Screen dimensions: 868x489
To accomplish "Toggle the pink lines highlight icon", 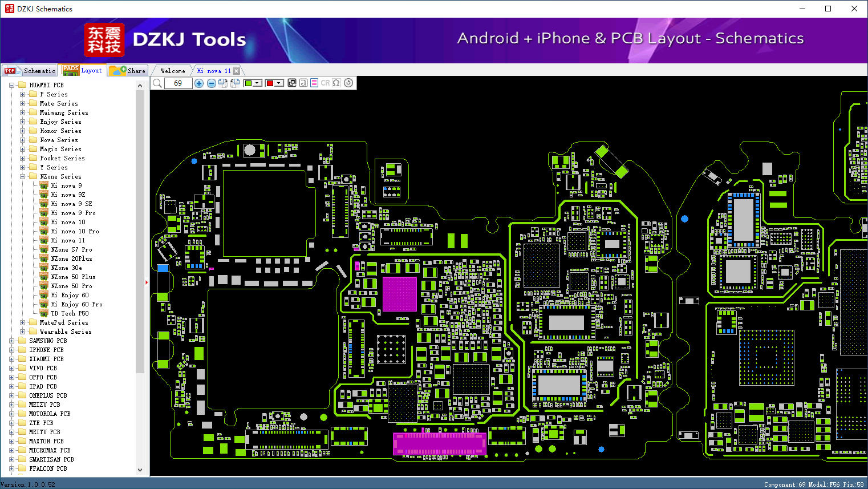I will tap(314, 83).
